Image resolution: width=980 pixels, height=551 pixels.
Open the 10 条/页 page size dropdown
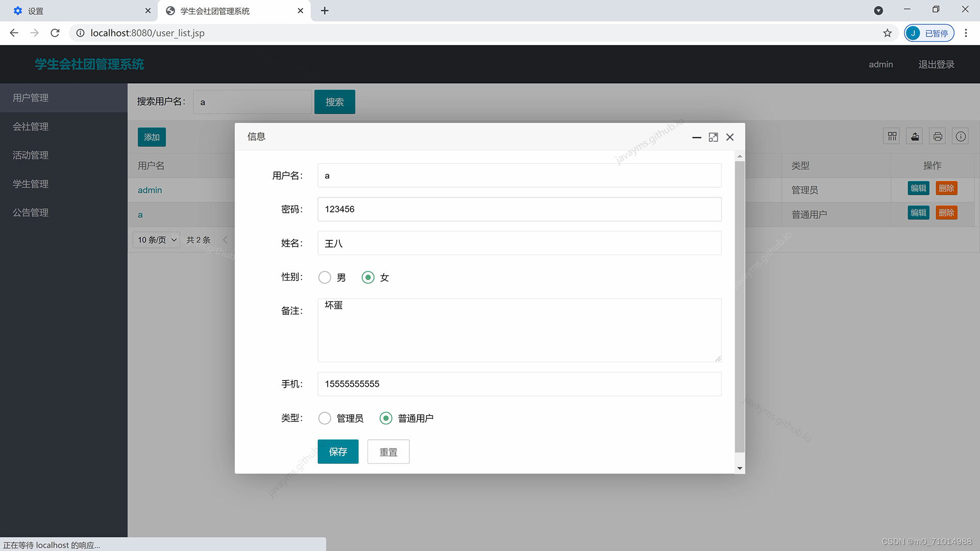[157, 240]
